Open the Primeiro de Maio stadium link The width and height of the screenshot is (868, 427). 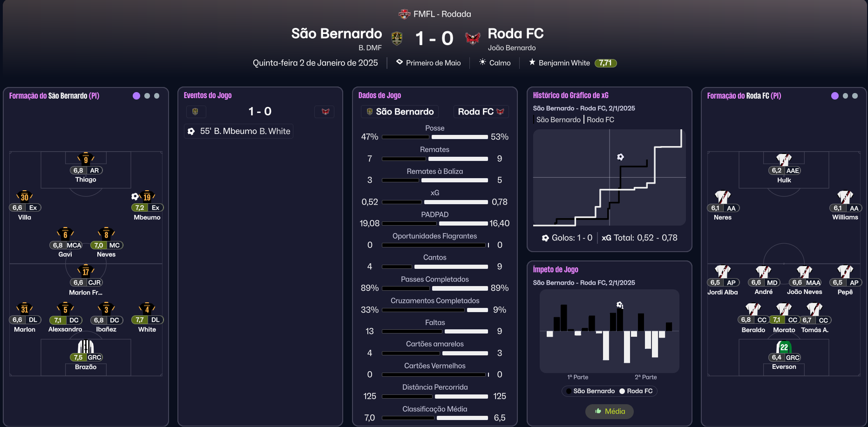[433, 63]
